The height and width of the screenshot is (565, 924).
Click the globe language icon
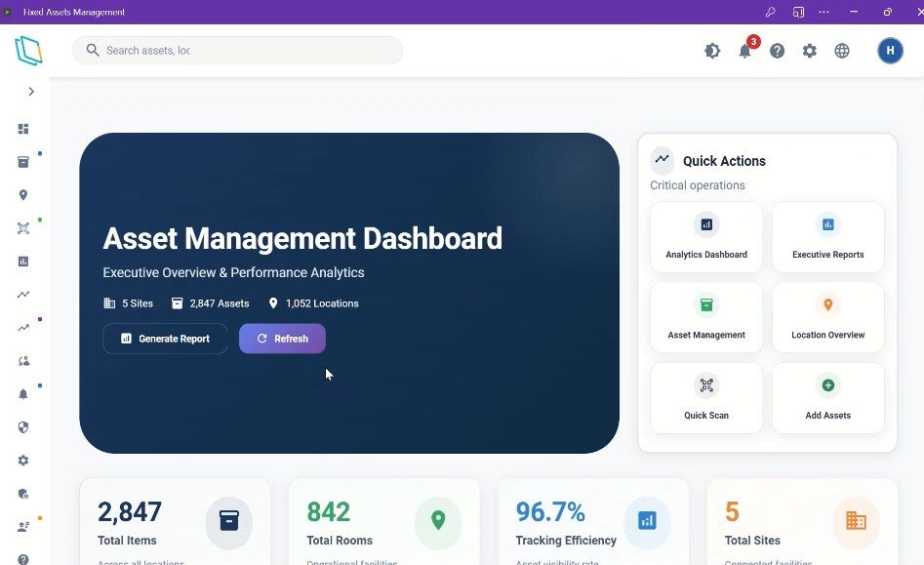pyautogui.click(x=842, y=51)
